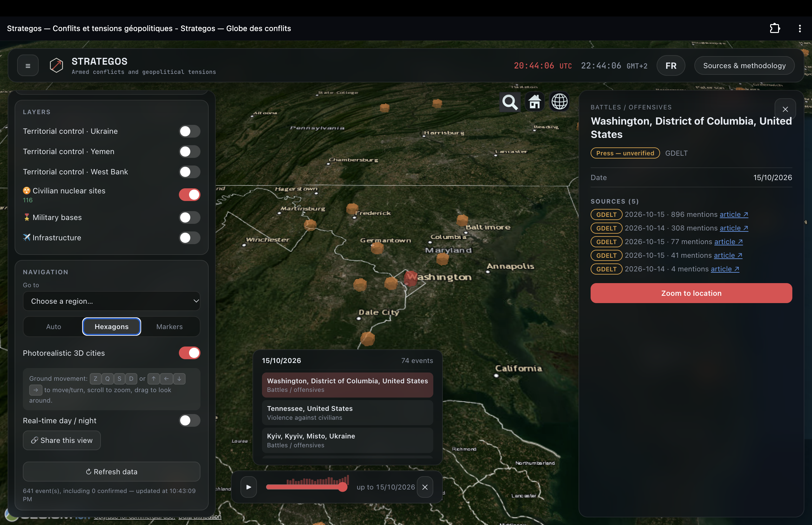Click Share this view button
The height and width of the screenshot is (525, 812).
pyautogui.click(x=62, y=440)
